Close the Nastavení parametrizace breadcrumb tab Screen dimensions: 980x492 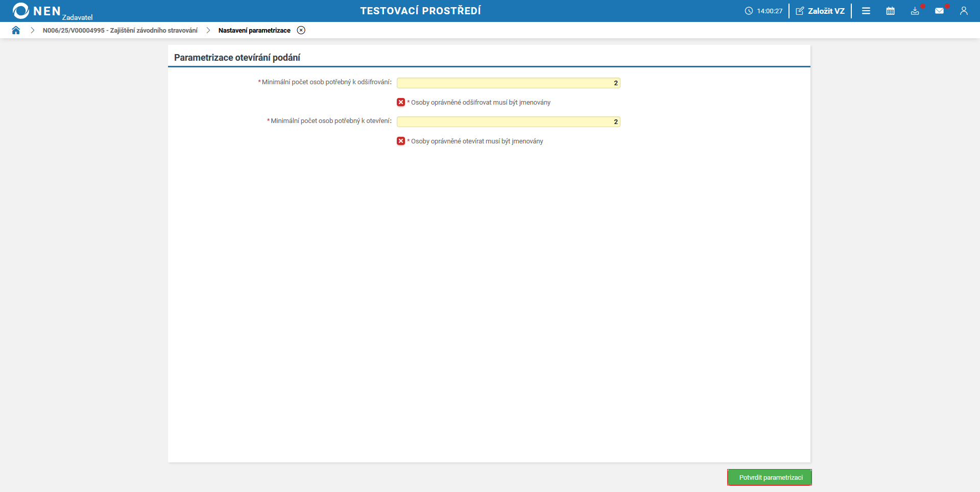coord(301,30)
